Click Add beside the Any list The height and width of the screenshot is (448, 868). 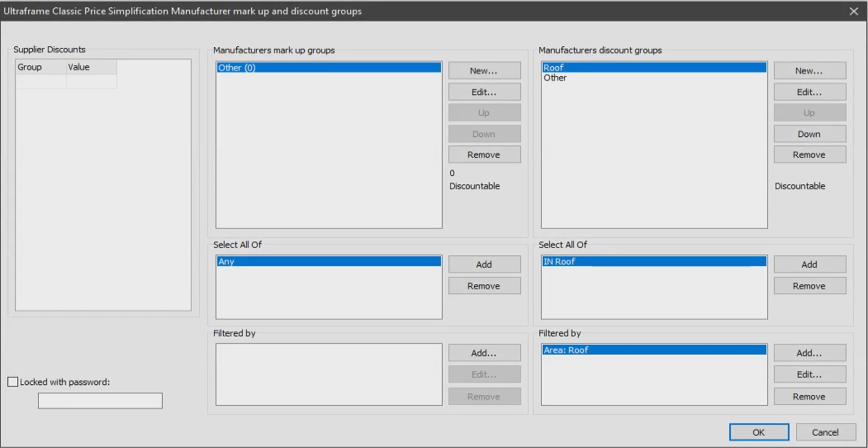click(484, 265)
